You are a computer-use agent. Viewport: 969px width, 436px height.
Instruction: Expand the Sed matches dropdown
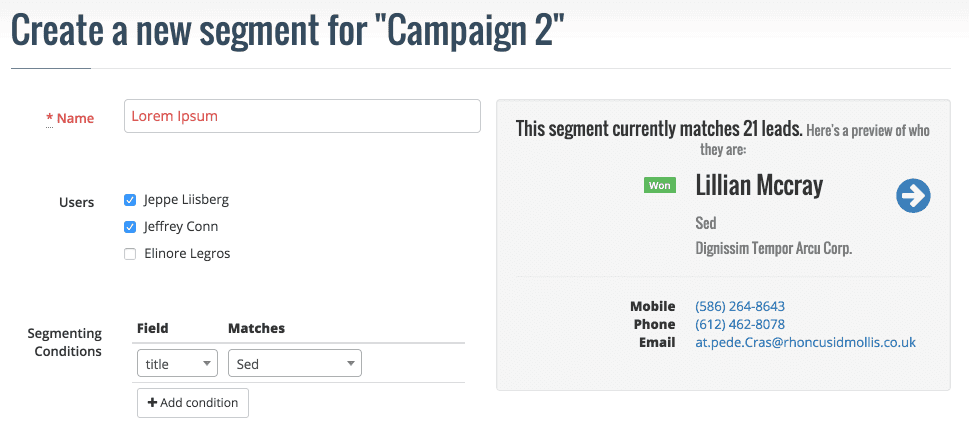[294, 364]
